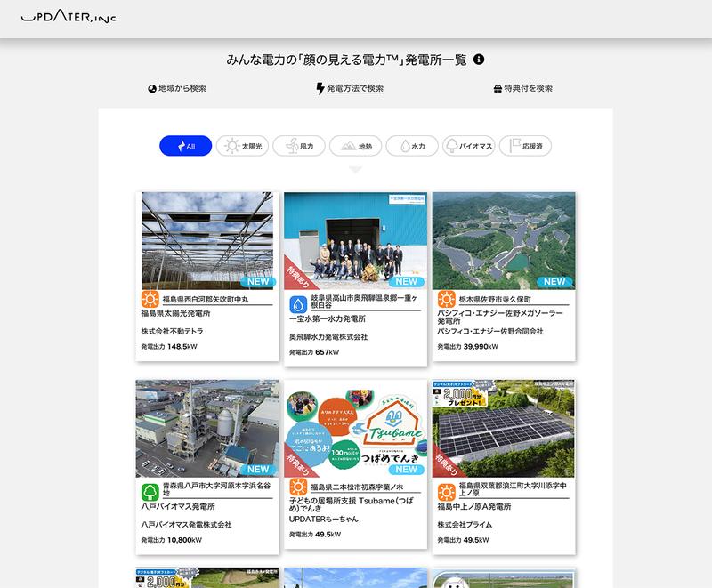Click the address 福島県西白河郡矢吹町中丸
712x588 pixels.
tap(206, 300)
